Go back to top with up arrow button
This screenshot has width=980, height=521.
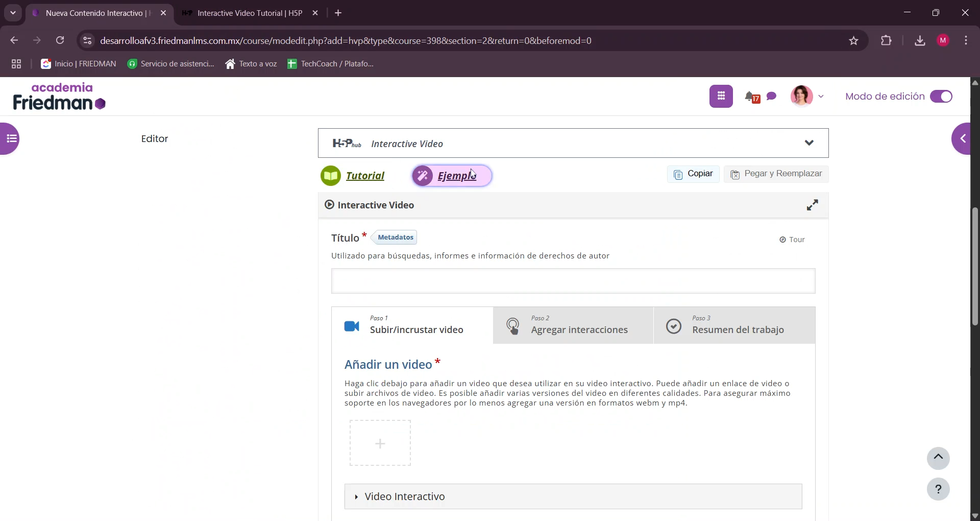(938, 458)
